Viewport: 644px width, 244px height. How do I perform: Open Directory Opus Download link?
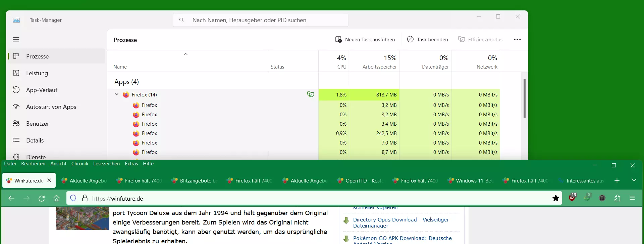click(x=401, y=222)
